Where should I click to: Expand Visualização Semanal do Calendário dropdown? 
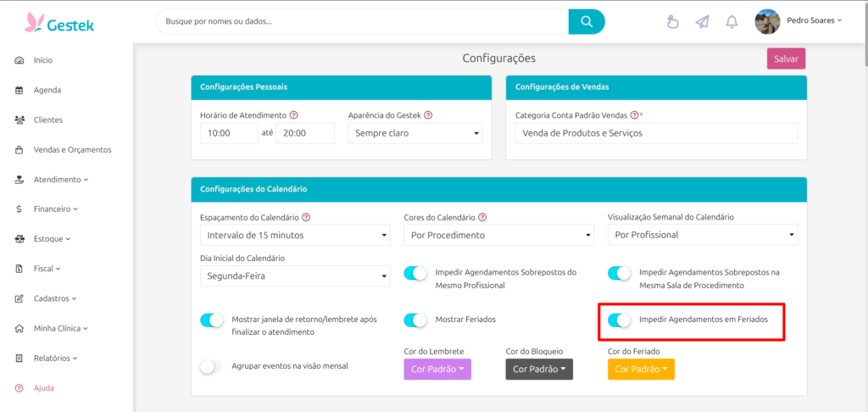point(703,235)
